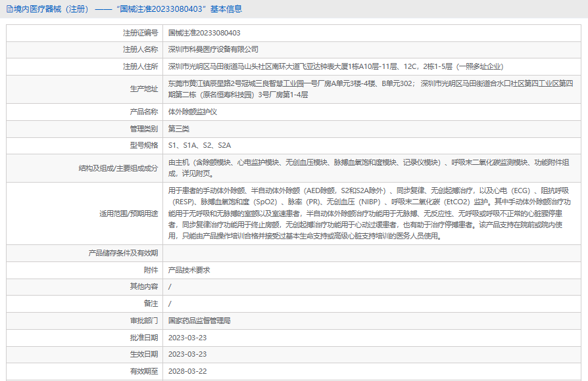The height and width of the screenshot is (381, 588).
Task: Select the label 注册证编号
Action: pyautogui.click(x=141, y=33)
